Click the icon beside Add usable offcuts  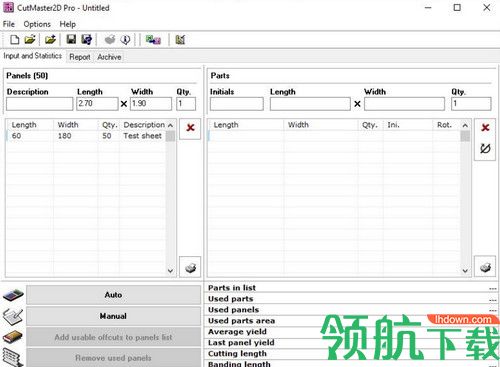13,337
